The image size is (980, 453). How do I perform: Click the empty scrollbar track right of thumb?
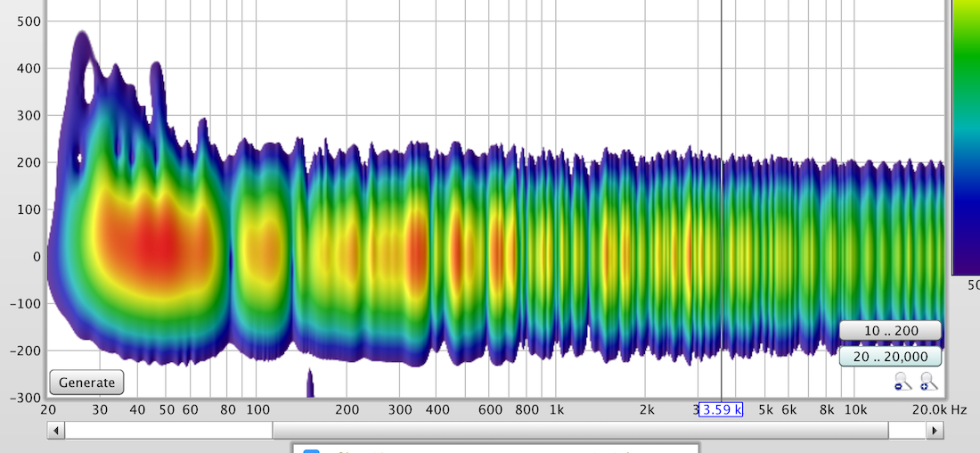point(907,431)
